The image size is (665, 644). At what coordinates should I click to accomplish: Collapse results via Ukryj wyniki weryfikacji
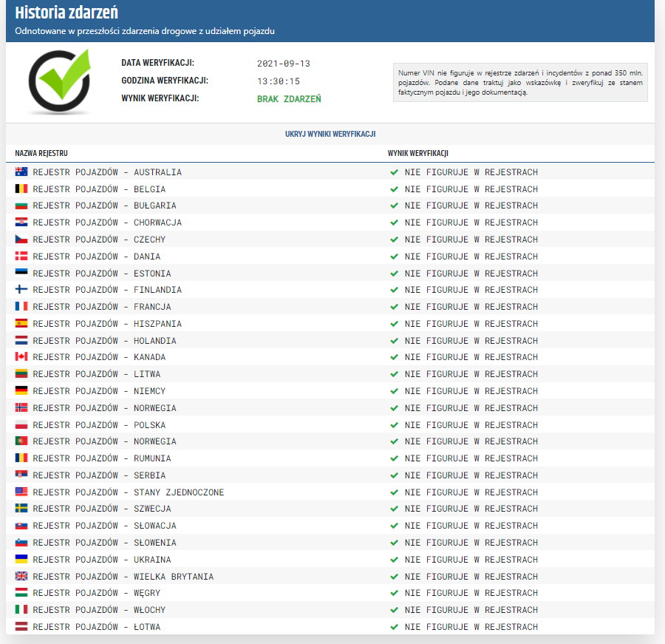point(330,135)
